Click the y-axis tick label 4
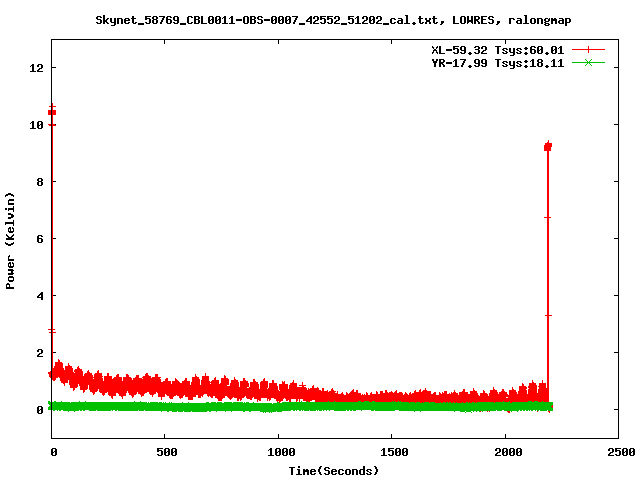 pos(40,296)
